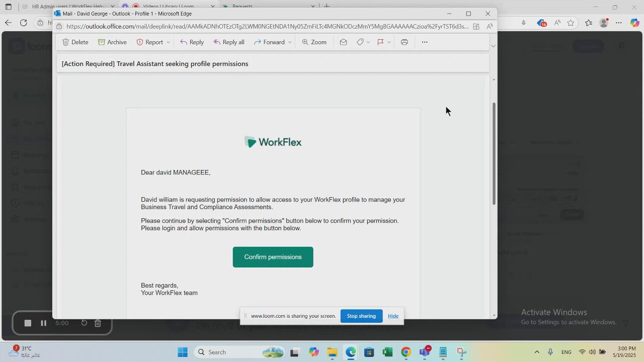
Task: Delete the Loom recording with trash icon
Action: 98,323
